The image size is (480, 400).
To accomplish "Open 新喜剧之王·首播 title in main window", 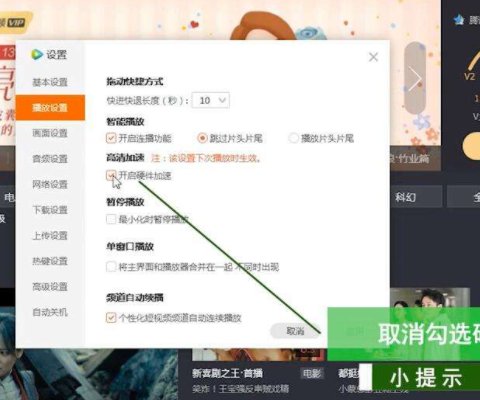I will [227, 373].
